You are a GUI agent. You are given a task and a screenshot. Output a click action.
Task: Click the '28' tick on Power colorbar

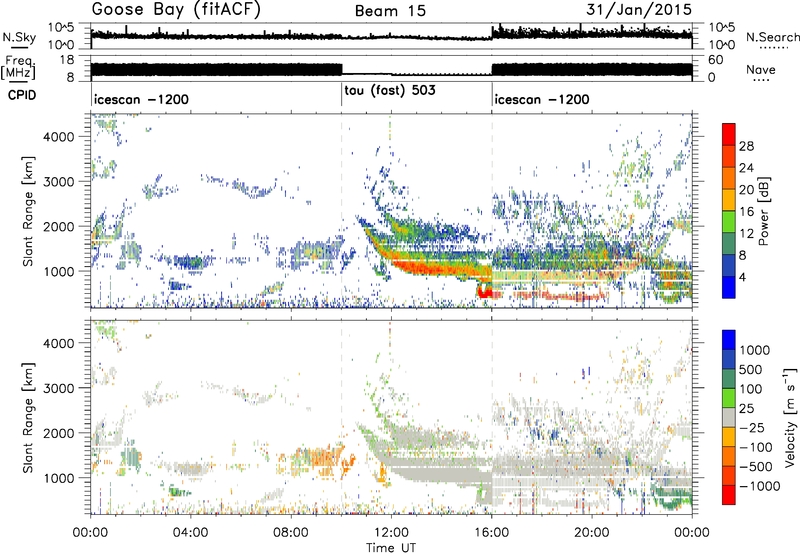tap(746, 146)
